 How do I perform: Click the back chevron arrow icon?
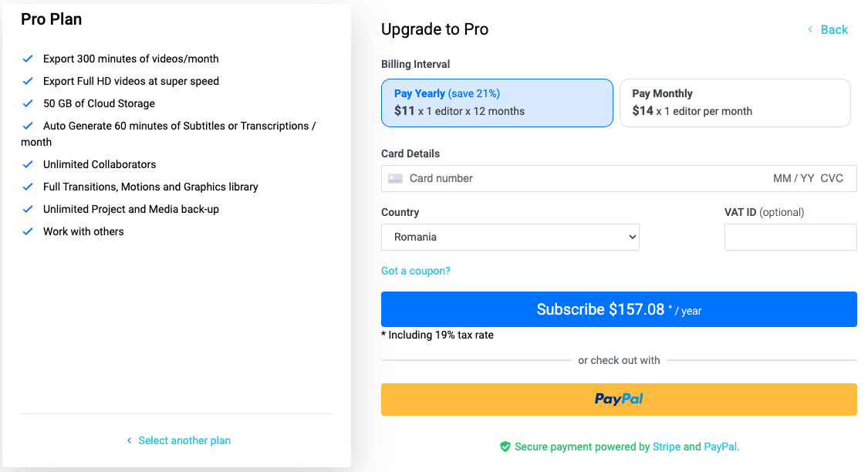coord(810,29)
